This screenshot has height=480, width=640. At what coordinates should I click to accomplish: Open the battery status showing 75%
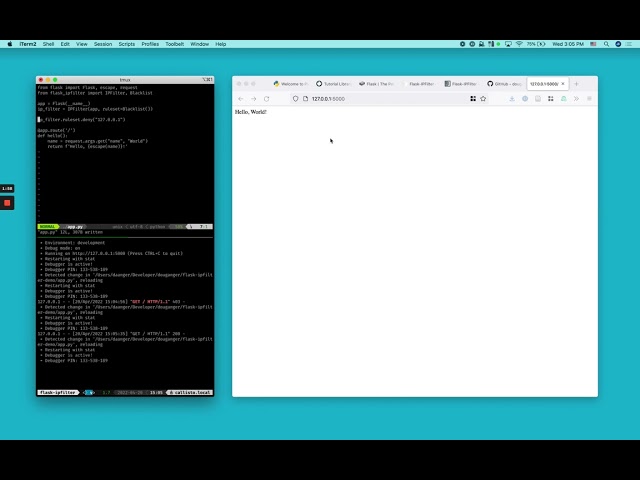(x=536, y=44)
